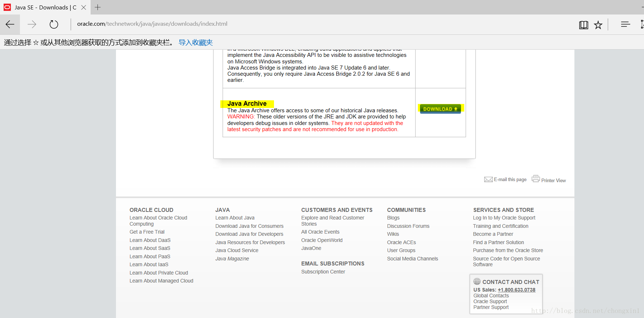Click Blogs under Communities
Screen dimensions: 644x318
[393, 218]
